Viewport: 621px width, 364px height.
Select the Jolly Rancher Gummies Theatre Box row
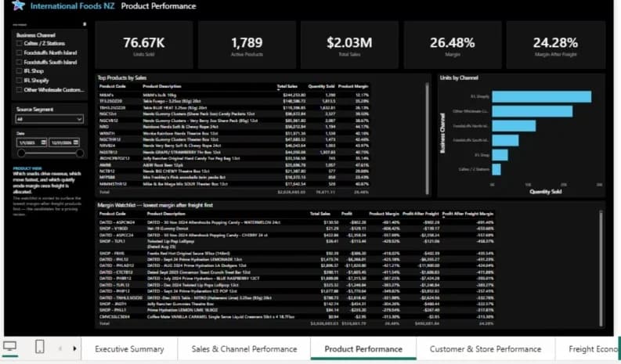[296, 304]
